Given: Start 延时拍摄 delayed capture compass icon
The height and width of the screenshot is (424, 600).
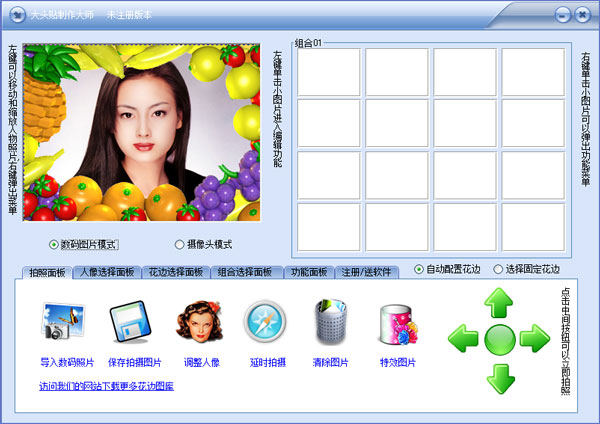Looking at the screenshot, I should coord(265,324).
